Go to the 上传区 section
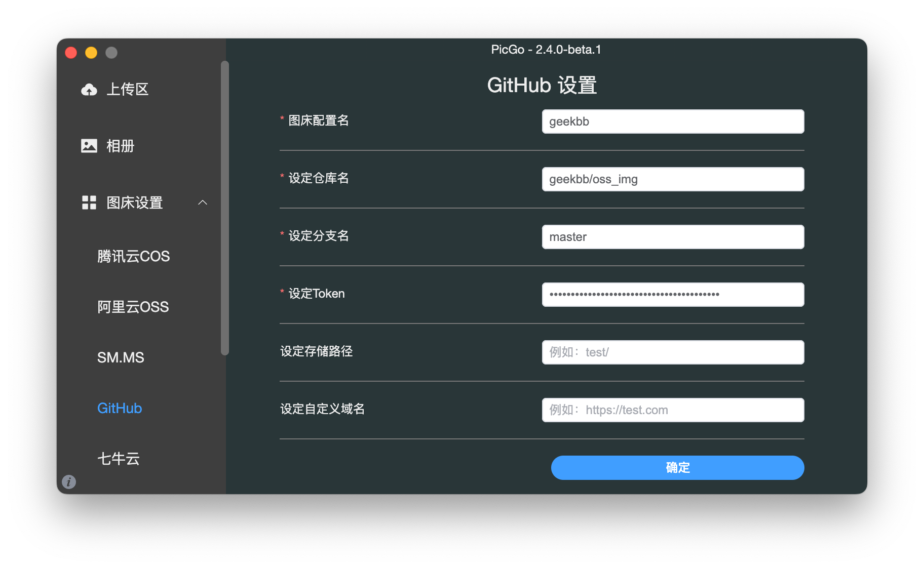Image resolution: width=924 pixels, height=569 pixels. click(x=127, y=89)
